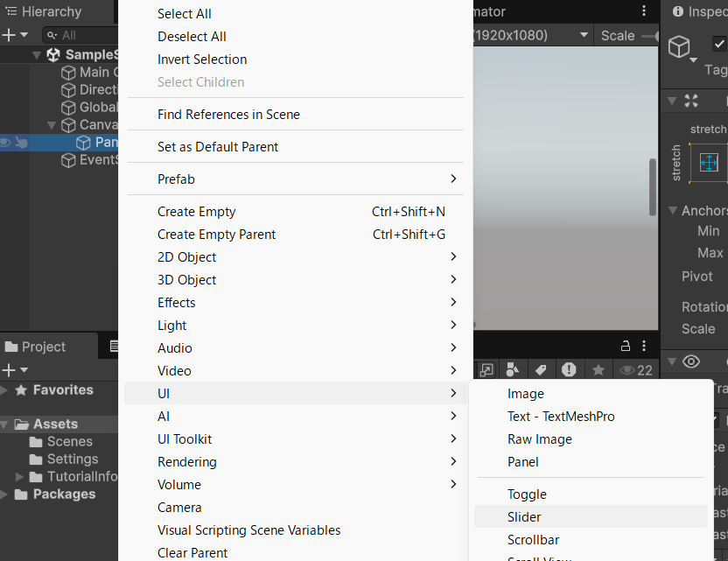
Task: Toggle the GameObject active checkbox in Inspector
Action: [x=719, y=44]
